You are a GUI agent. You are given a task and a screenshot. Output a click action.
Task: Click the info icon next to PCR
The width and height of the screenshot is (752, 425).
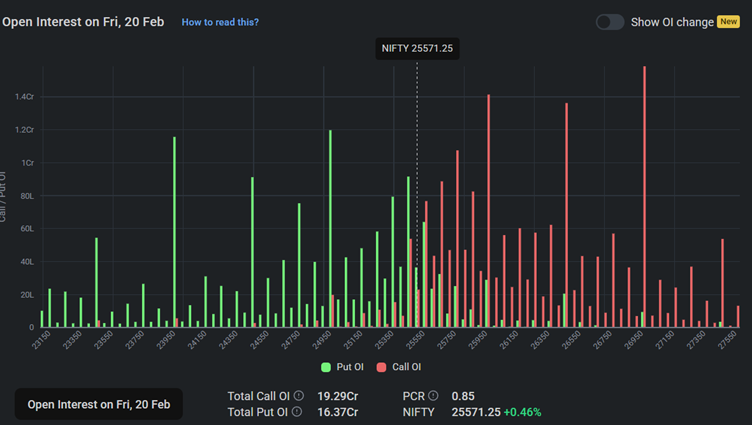[433, 396]
